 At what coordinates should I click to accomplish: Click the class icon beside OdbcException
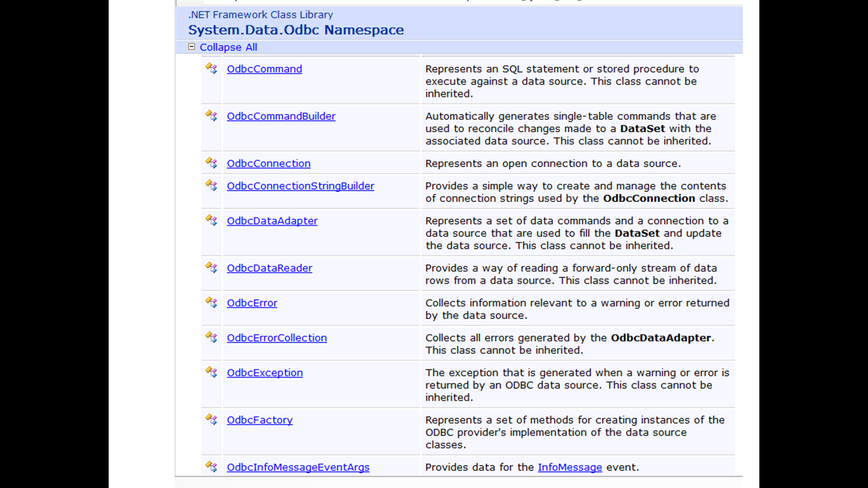(x=212, y=372)
